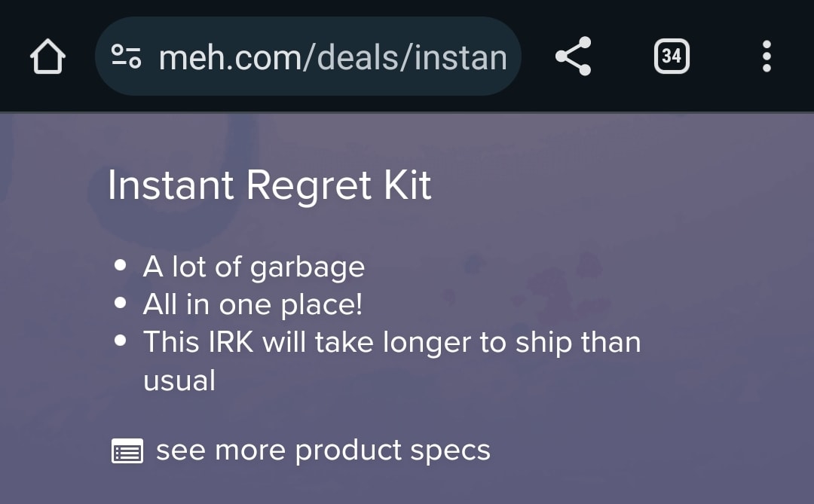814x504 pixels.
Task: Click 'This IRK will take longer' line
Action: coord(391,342)
